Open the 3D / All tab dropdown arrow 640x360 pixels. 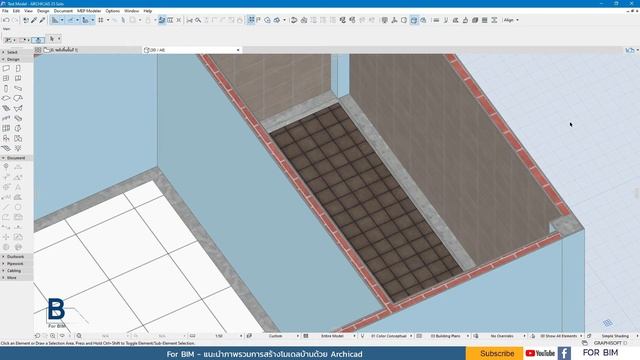click(x=238, y=50)
